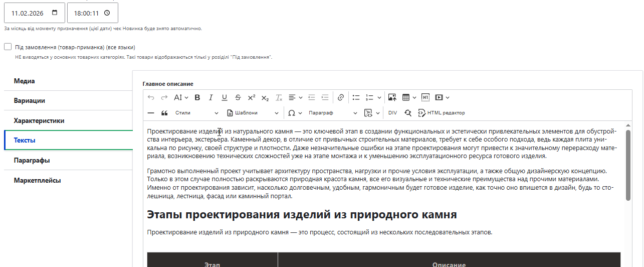
Task: Increase indent of the paragraph
Action: 325,97
